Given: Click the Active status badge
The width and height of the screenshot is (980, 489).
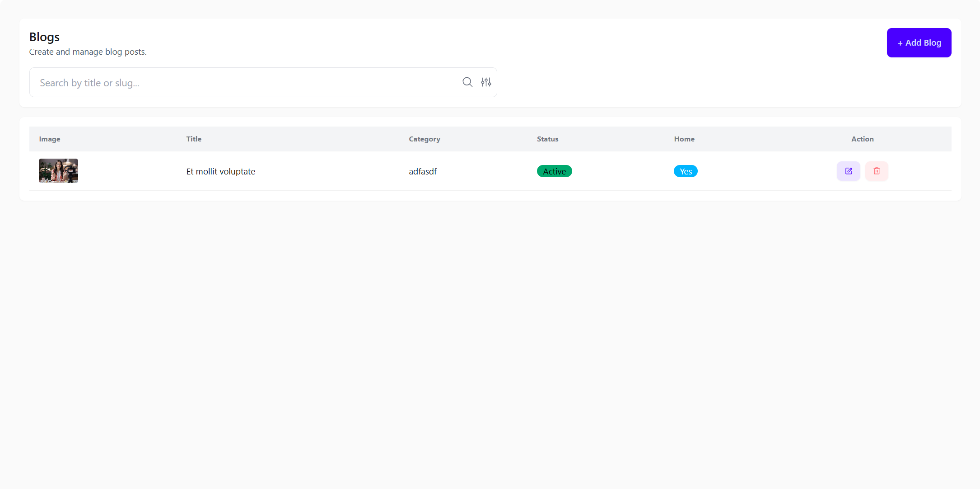Looking at the screenshot, I should click(x=554, y=171).
